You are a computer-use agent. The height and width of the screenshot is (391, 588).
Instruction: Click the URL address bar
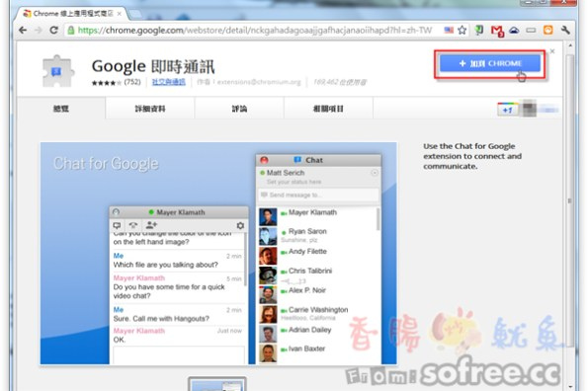click(x=255, y=31)
